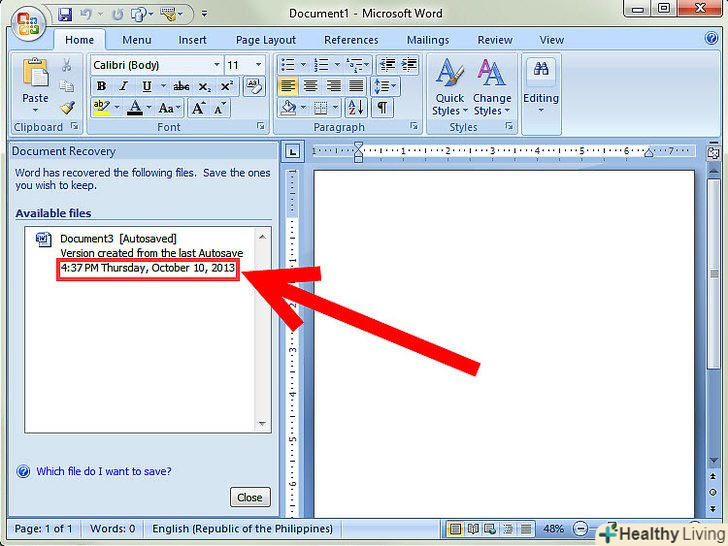The width and height of the screenshot is (728, 546).
Task: Select the Format Painter brush
Action: [x=67, y=108]
